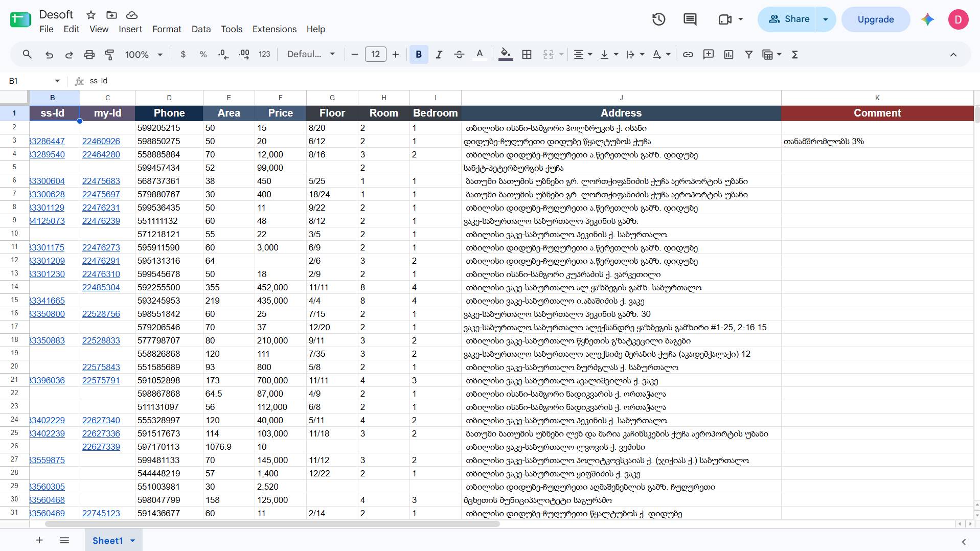980x551 pixels.
Task: Click the print icon in toolbar
Action: click(x=89, y=55)
